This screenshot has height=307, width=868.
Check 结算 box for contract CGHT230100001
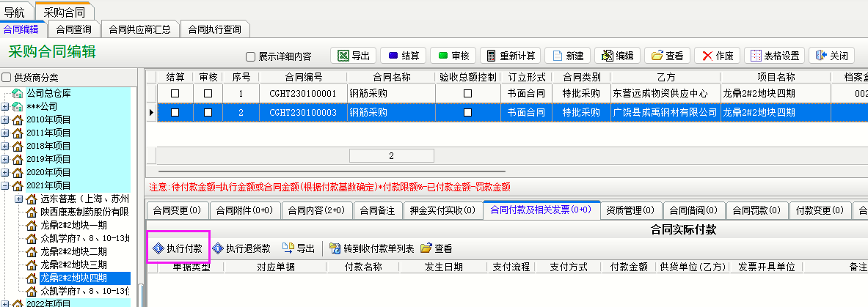click(175, 94)
